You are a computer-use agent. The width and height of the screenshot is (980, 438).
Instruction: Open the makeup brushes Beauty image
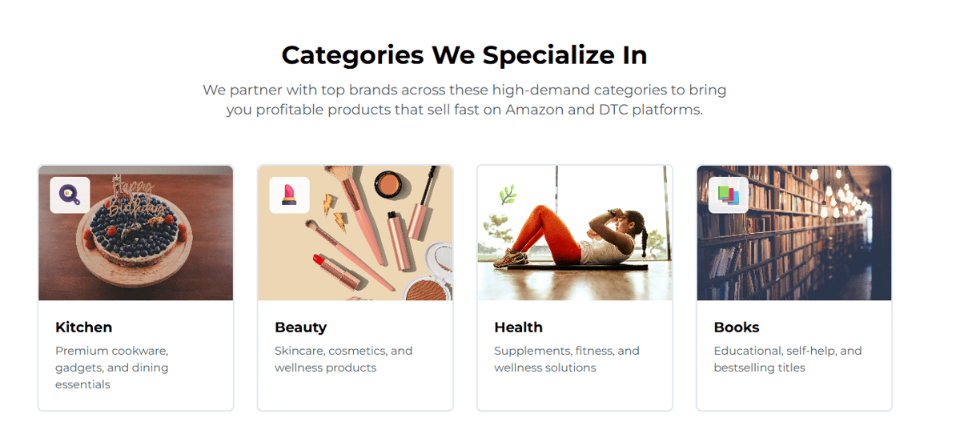point(355,233)
